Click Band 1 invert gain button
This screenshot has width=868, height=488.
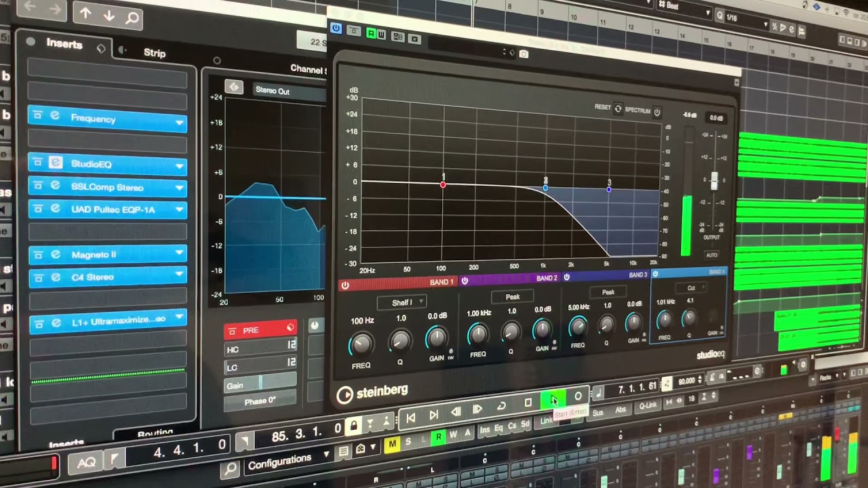(451, 352)
